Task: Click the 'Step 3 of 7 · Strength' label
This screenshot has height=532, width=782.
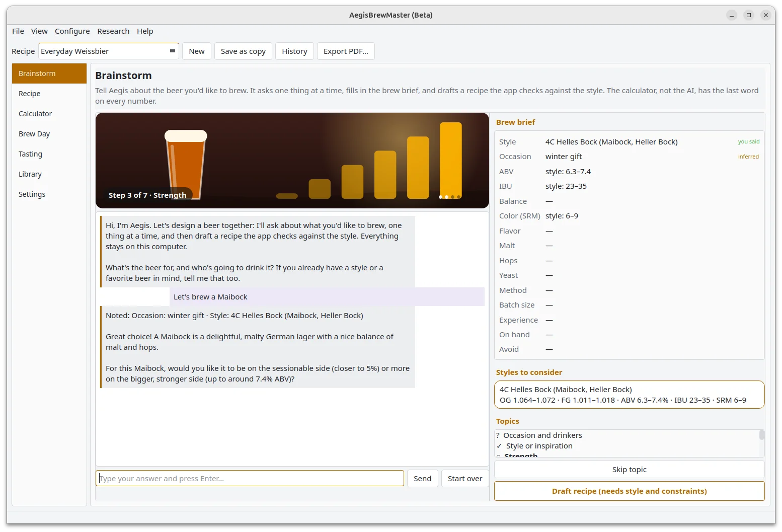Action: click(147, 195)
